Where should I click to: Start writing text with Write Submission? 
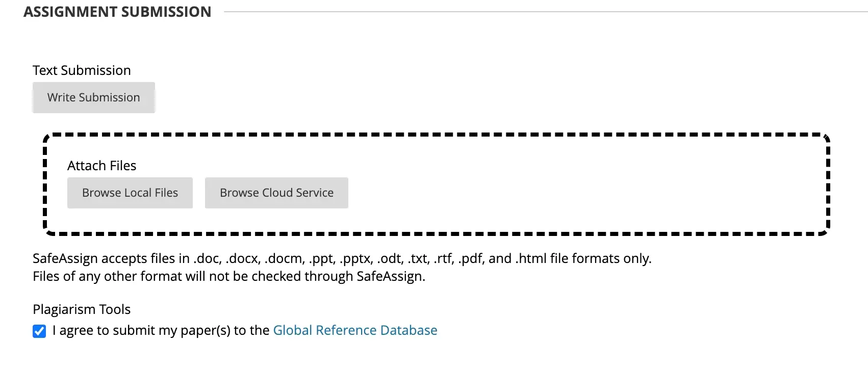point(93,97)
